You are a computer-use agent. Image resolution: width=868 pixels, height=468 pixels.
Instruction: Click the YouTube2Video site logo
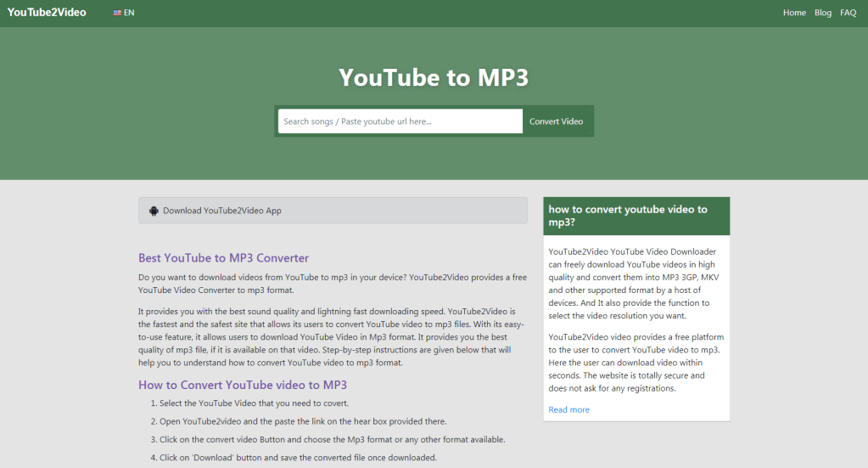47,13
